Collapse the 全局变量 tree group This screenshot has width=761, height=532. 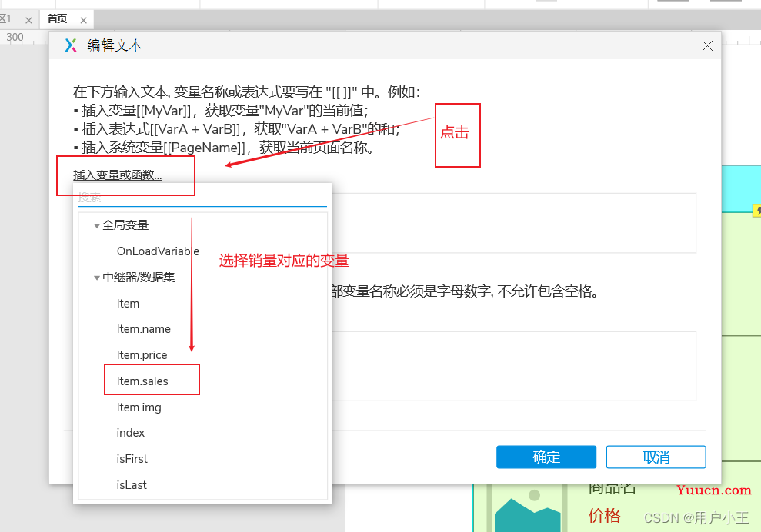tap(97, 225)
